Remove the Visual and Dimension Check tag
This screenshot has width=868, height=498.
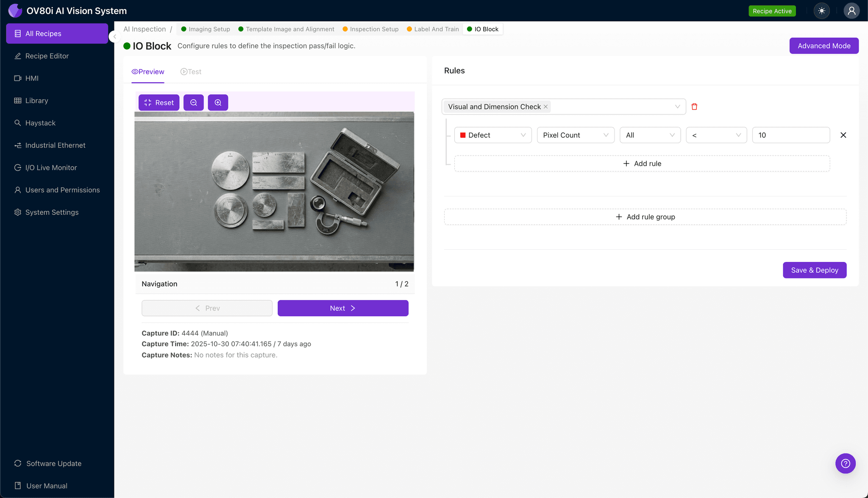pyautogui.click(x=546, y=107)
